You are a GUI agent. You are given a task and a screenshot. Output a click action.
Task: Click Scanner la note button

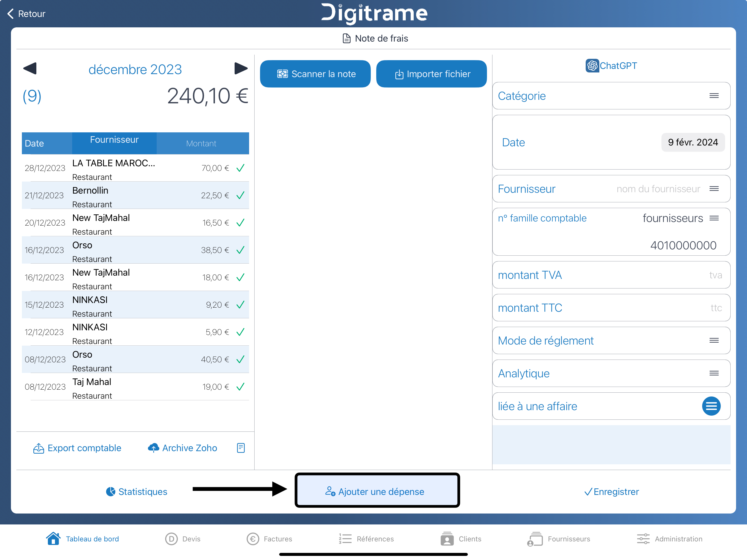315,74
